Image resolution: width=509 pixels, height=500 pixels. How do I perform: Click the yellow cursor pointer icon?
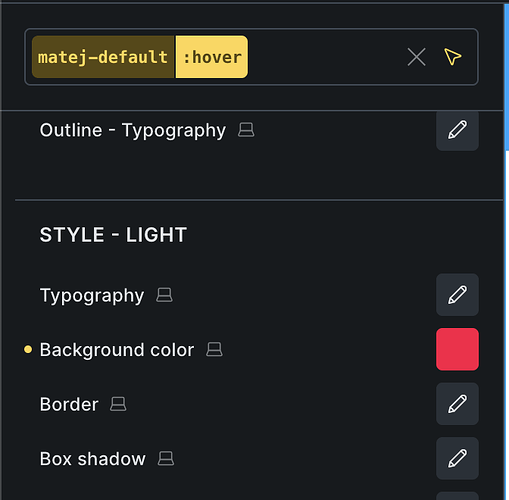click(x=453, y=57)
